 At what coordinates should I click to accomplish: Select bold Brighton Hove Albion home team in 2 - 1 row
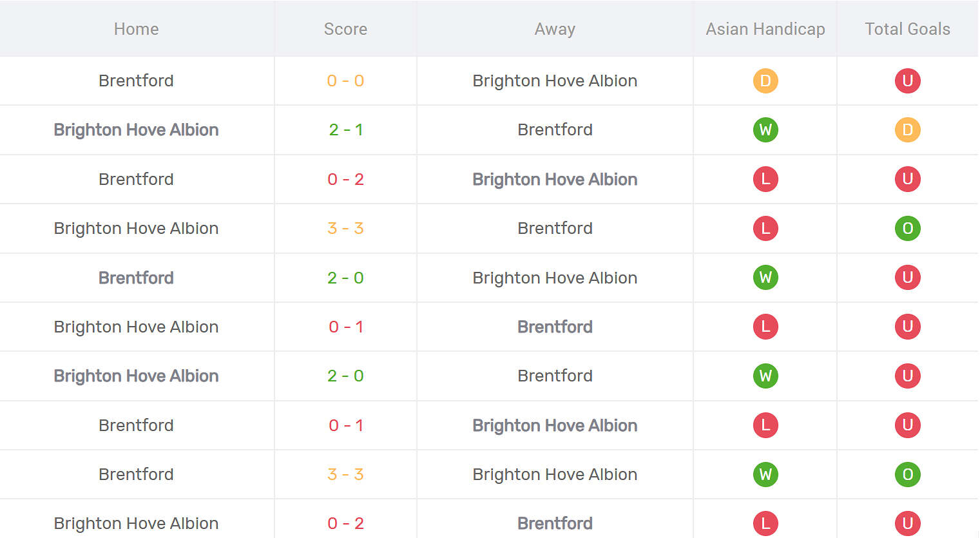[x=136, y=130]
